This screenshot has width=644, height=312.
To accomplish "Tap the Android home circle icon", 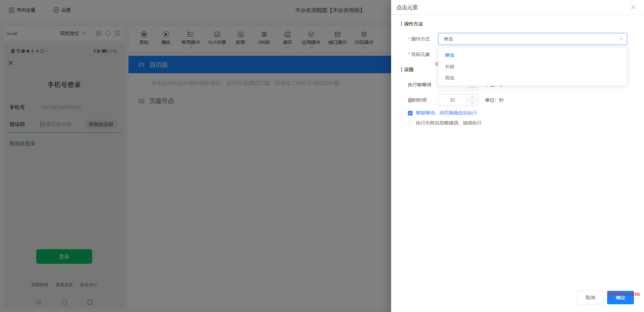I will 64,302.
